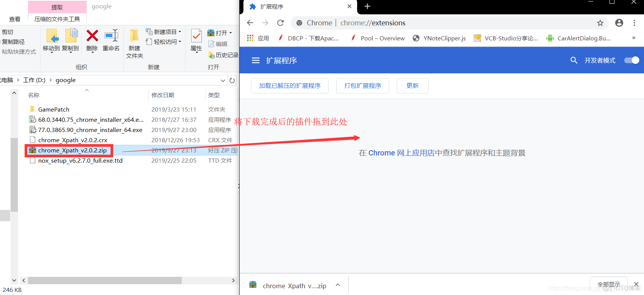Screen dimensions: 644x295
Task: Open the Chrome Web Store link
Action: (401, 153)
